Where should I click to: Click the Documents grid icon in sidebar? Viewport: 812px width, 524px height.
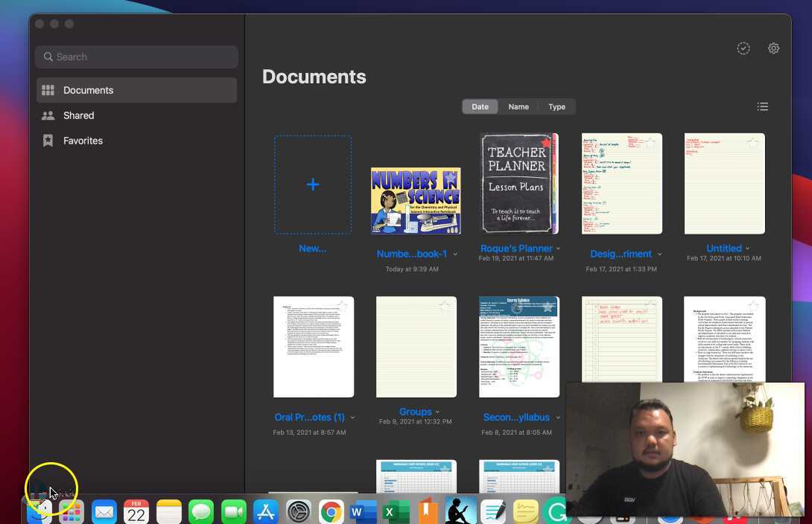48,90
